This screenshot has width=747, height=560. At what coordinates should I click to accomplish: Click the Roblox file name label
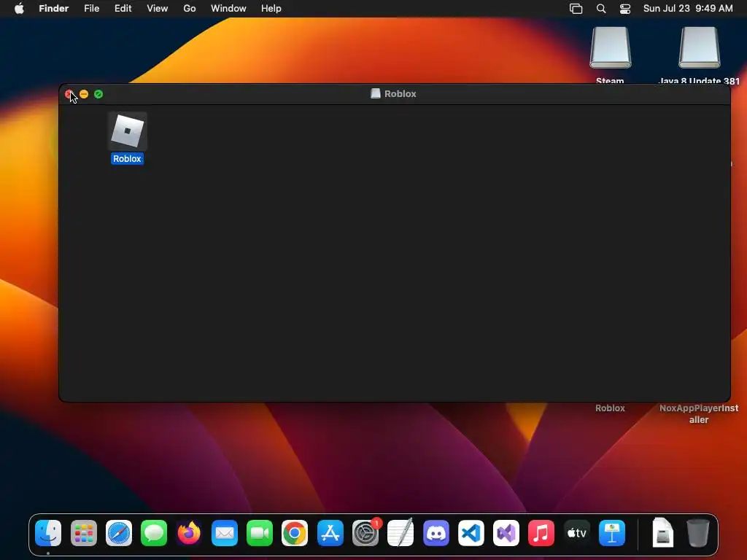point(127,158)
